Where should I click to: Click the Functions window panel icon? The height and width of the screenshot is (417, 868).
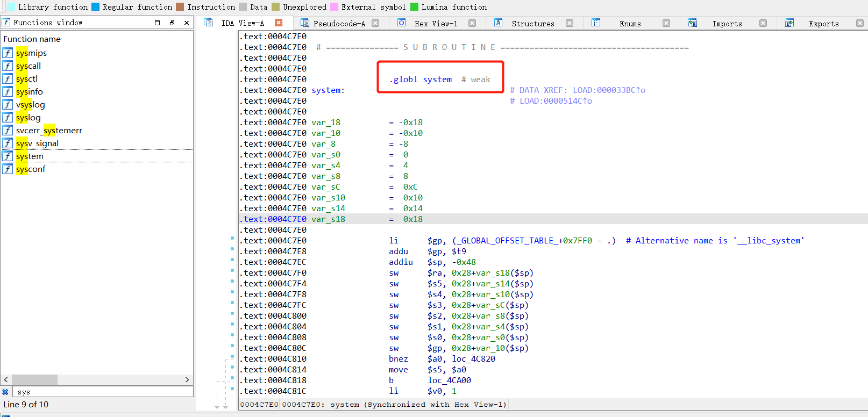6,23
